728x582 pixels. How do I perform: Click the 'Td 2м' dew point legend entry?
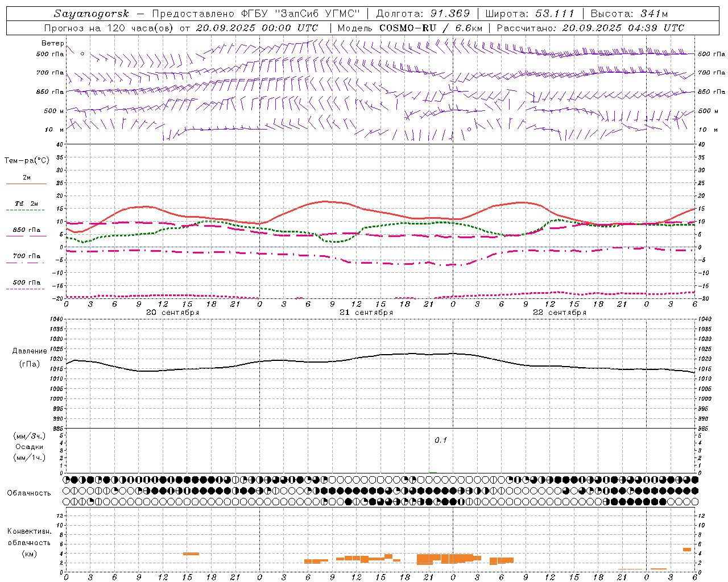(27, 203)
